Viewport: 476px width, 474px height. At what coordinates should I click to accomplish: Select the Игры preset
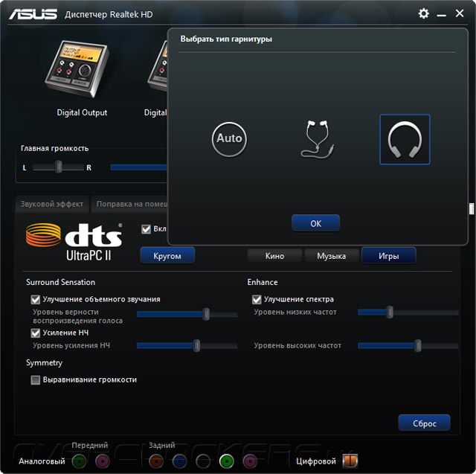(388, 256)
